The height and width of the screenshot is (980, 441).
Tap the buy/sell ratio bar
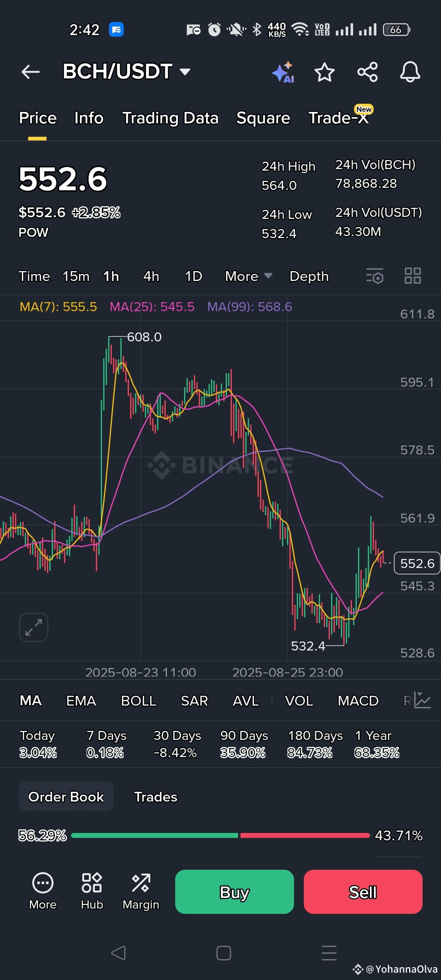point(220,835)
